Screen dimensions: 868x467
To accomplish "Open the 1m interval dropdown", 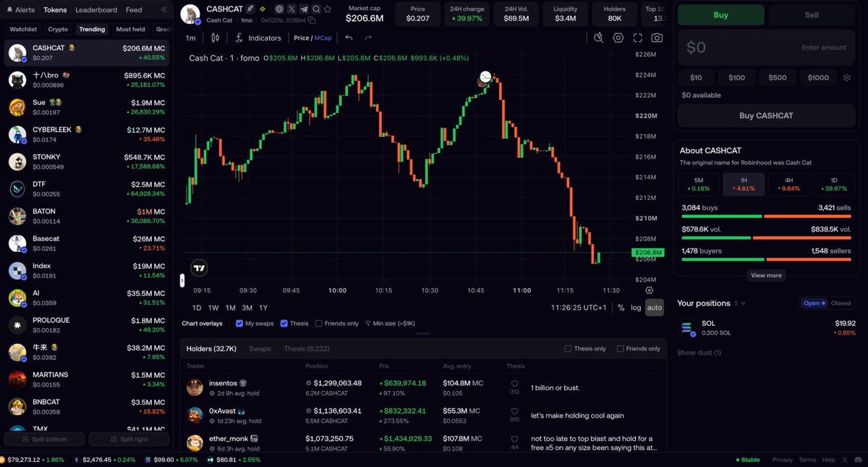I will click(x=190, y=38).
